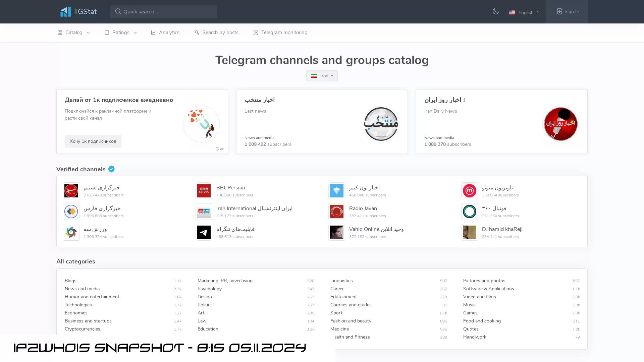644x362 pixels.
Task: Click the Education category item
Action: coord(208,329)
